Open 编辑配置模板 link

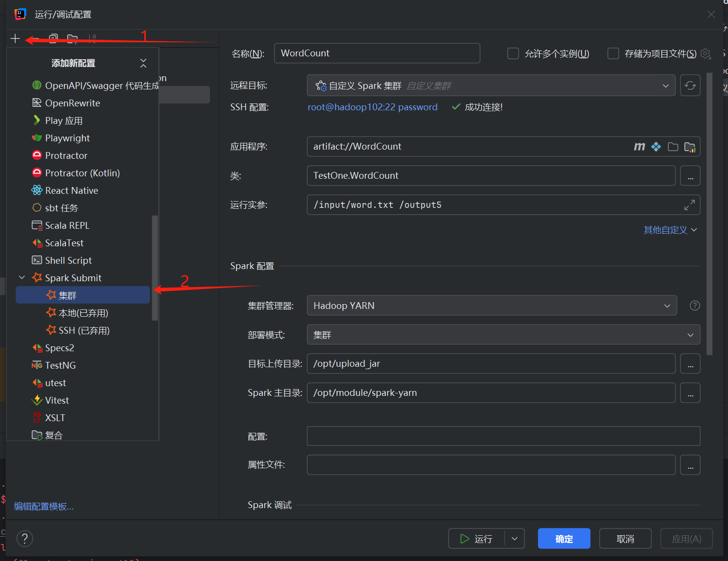43,506
